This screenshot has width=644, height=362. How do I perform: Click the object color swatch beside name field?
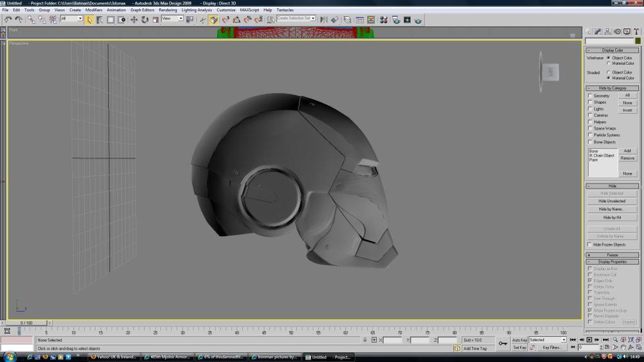(x=638, y=41)
